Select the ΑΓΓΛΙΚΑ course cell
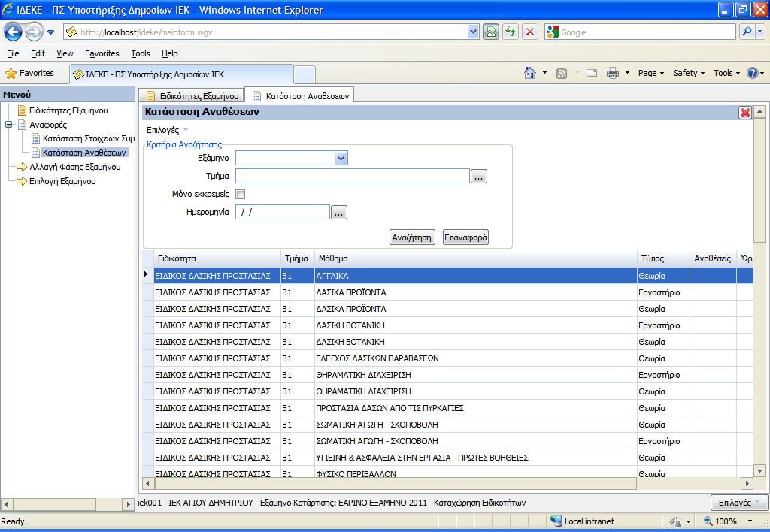The width and height of the screenshot is (770, 532). [x=475, y=276]
